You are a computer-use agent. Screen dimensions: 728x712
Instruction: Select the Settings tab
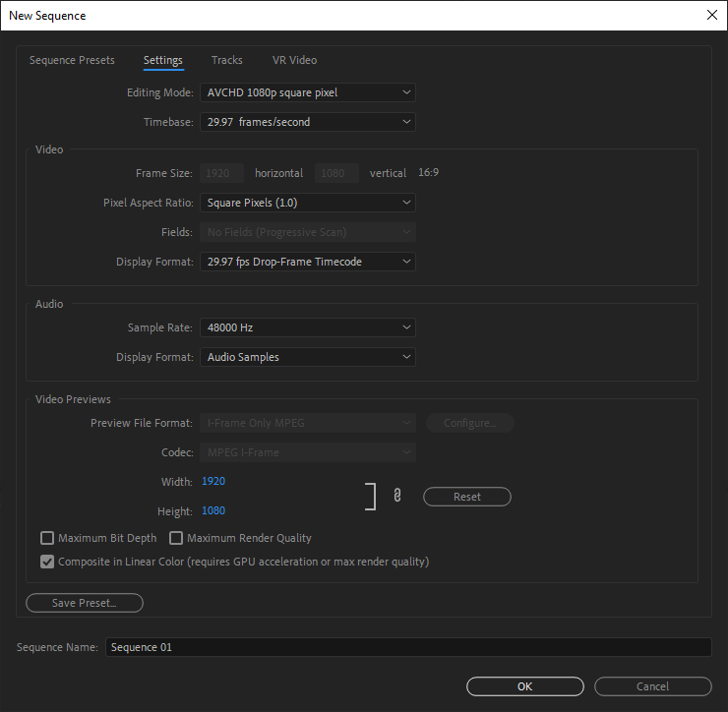tap(163, 60)
